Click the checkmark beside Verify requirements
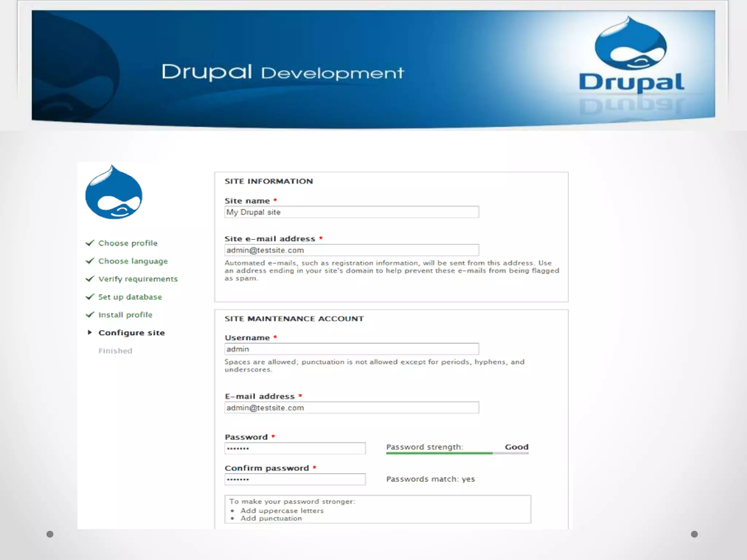 click(90, 279)
